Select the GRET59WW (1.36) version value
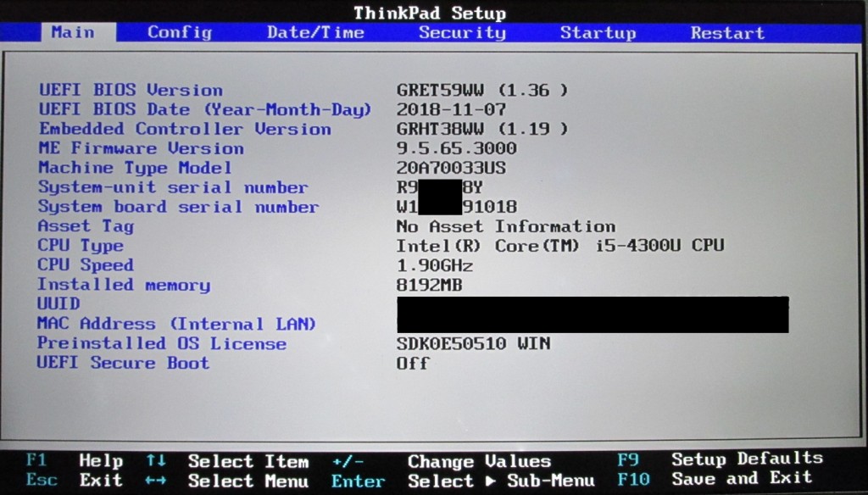 pyautogui.click(x=482, y=90)
